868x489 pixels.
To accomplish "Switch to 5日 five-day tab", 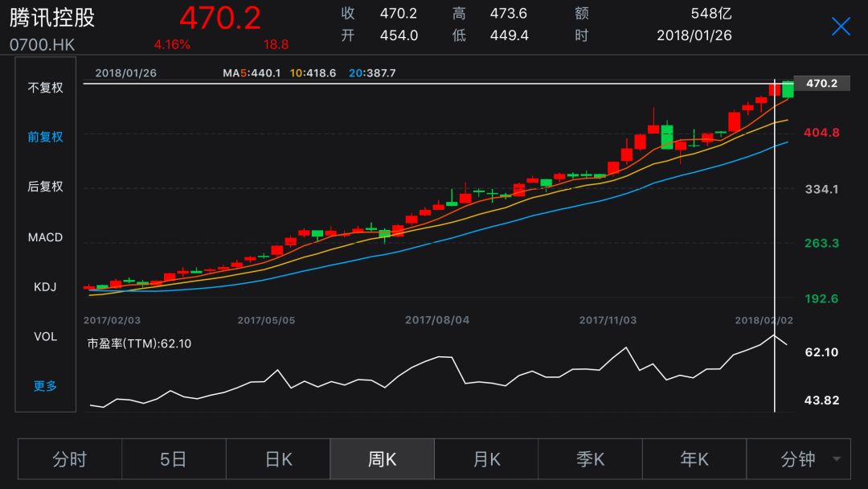I will pos(174,459).
